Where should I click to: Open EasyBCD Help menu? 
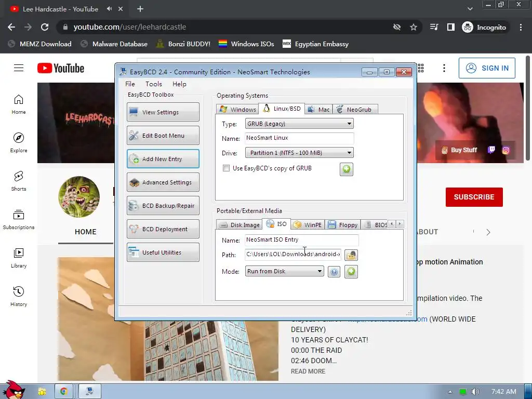pyautogui.click(x=179, y=84)
